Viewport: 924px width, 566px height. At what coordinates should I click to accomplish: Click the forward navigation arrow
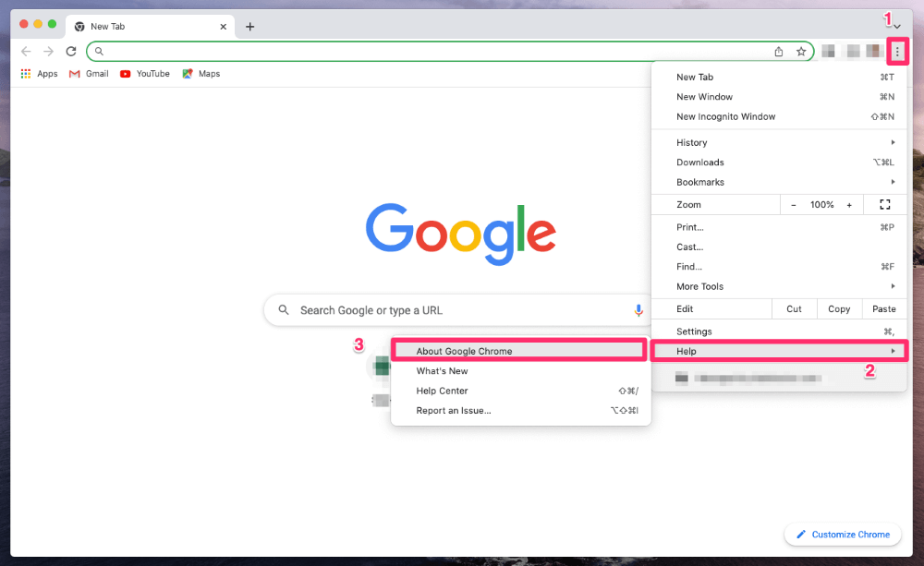coord(48,51)
